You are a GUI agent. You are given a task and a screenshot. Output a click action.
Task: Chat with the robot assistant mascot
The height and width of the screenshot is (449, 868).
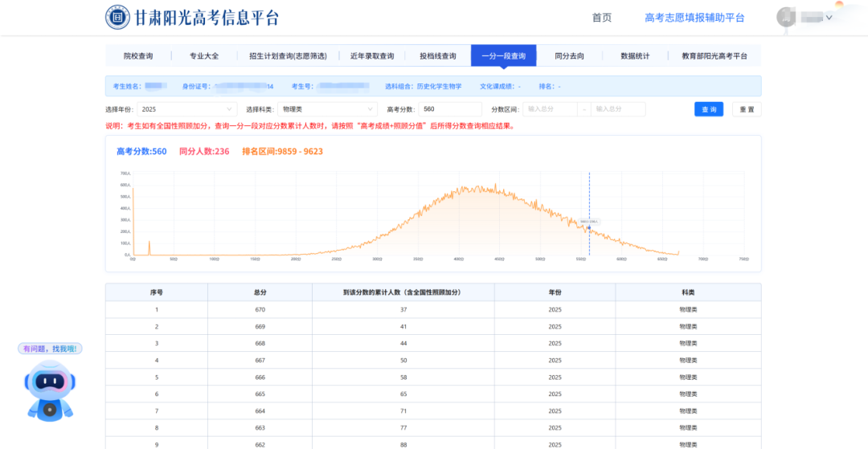click(x=49, y=390)
